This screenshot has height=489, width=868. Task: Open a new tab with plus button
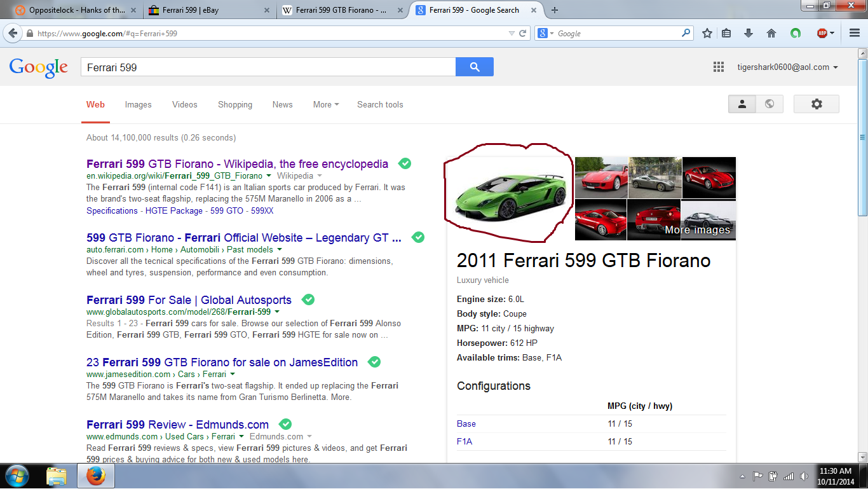coord(555,10)
